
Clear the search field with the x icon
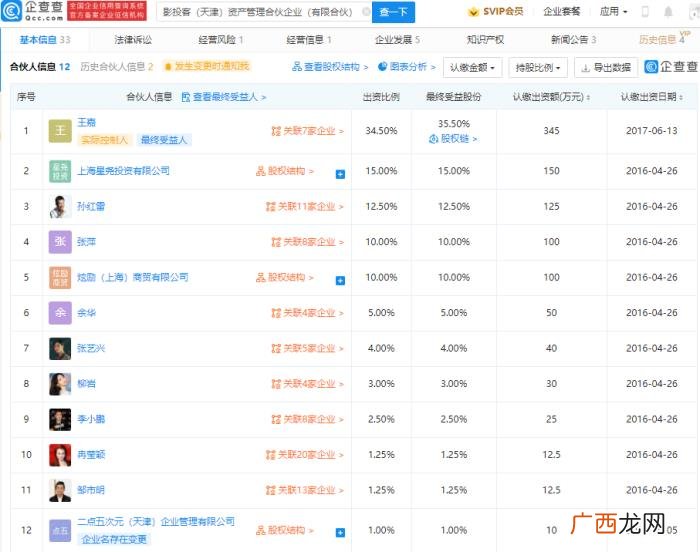(367, 12)
